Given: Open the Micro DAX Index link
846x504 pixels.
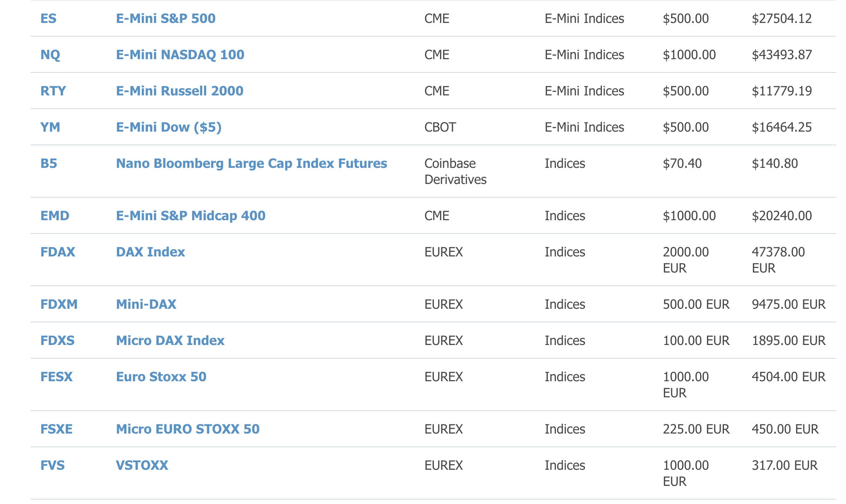Looking at the screenshot, I should [x=170, y=341].
